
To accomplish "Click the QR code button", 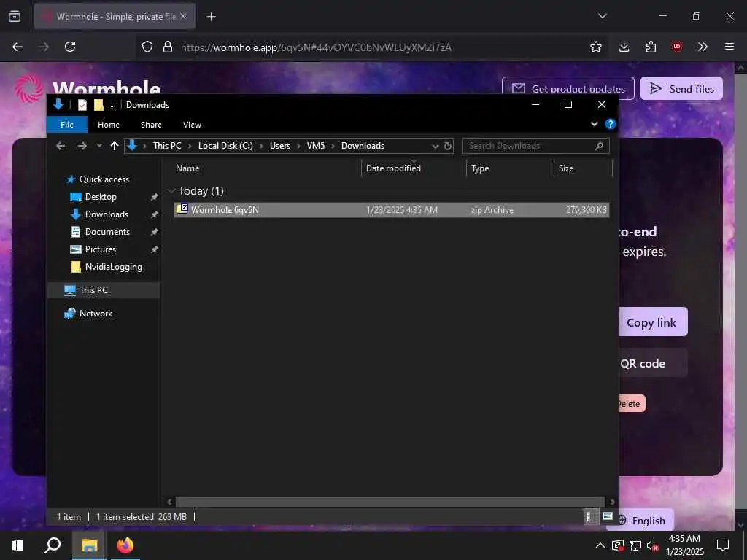I will [x=653, y=363].
